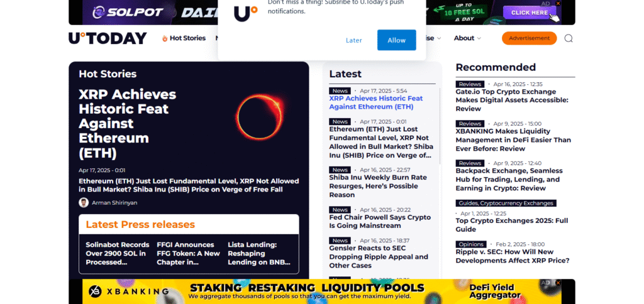Click News tag dated Apr 17, 2025 - 5:54
Image resolution: width=644 pixels, height=304 pixels.
(340, 90)
